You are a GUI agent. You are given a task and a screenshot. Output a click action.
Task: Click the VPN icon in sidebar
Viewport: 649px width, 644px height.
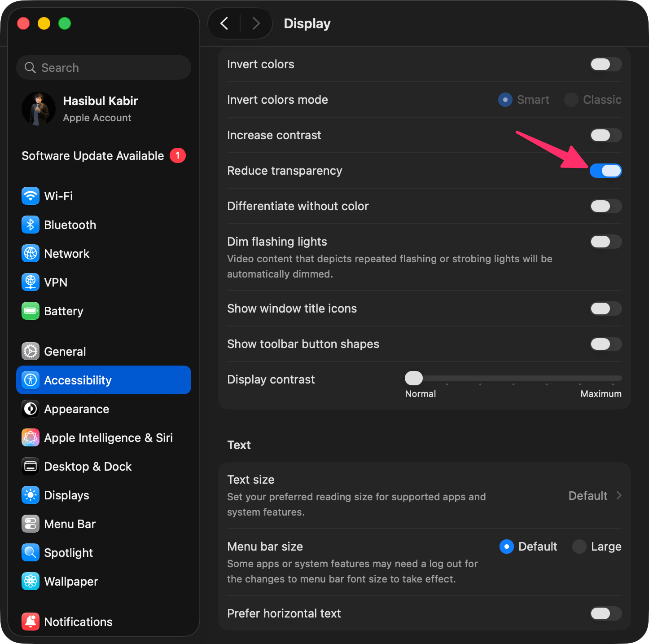point(31,282)
